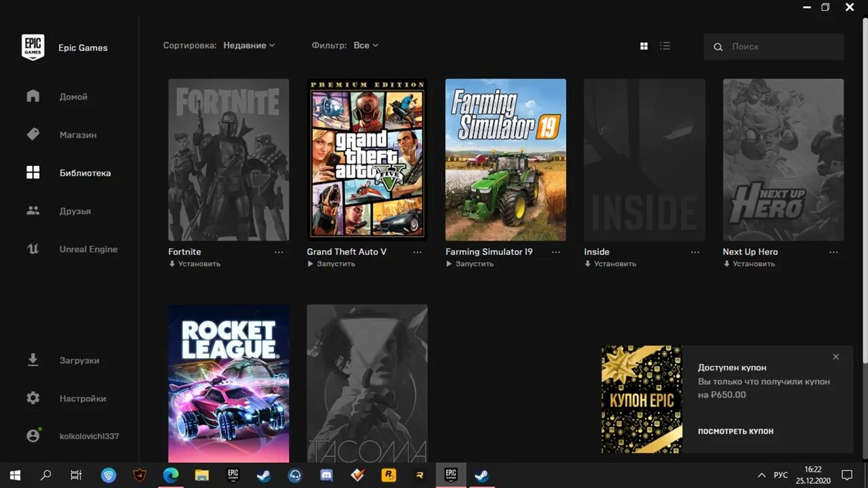Click the Fortnite title text
Viewport: 868px width, 488px height.
tap(184, 251)
